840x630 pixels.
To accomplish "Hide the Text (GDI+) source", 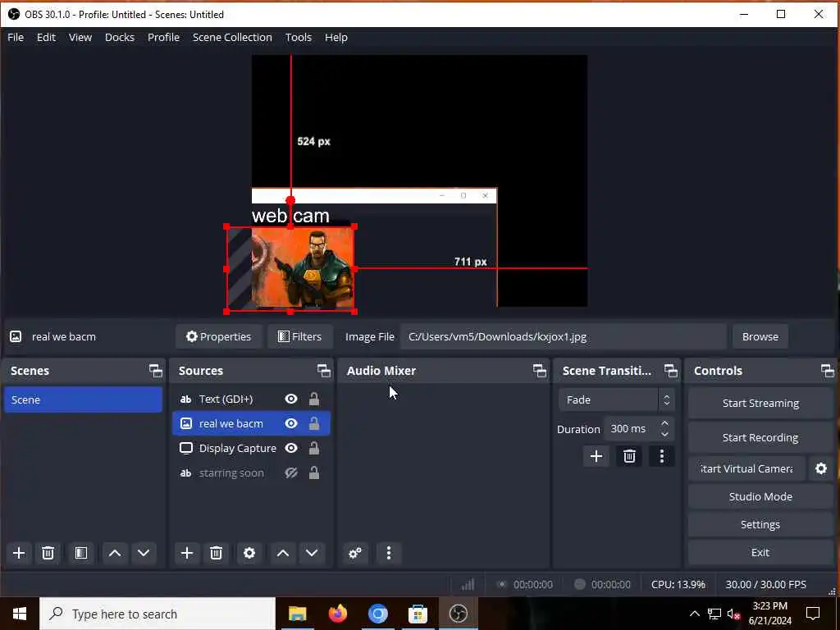I will pyautogui.click(x=291, y=399).
